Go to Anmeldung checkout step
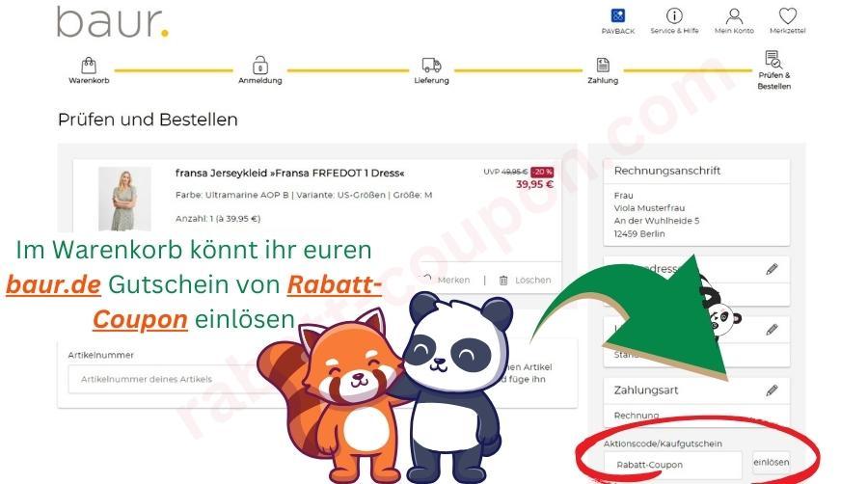This screenshot has width=868, height=484. coord(259,67)
